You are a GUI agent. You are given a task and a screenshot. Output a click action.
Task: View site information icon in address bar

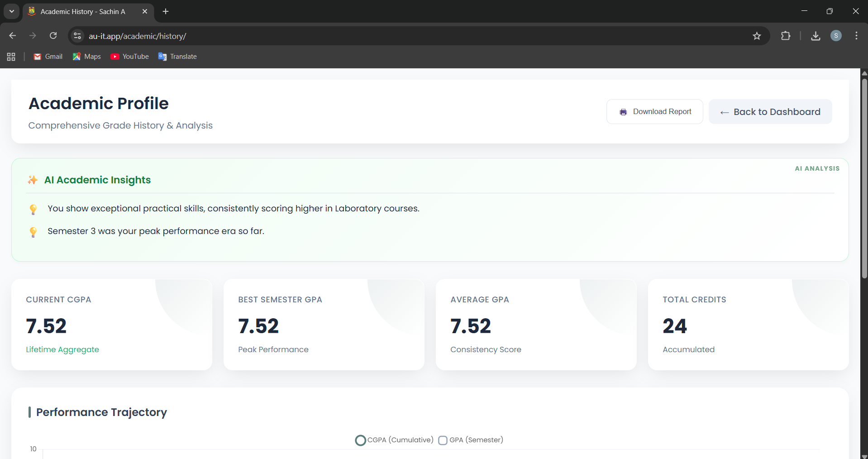click(77, 36)
